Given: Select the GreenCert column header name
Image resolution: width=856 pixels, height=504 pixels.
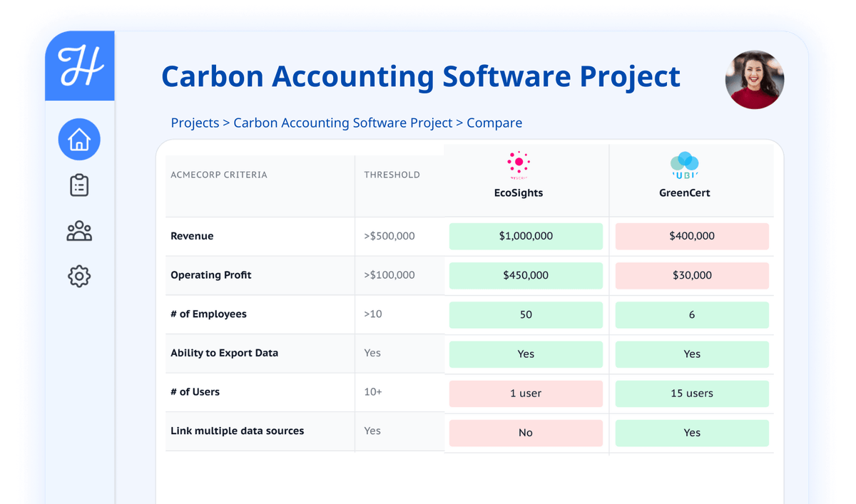Looking at the screenshot, I should point(684,192).
